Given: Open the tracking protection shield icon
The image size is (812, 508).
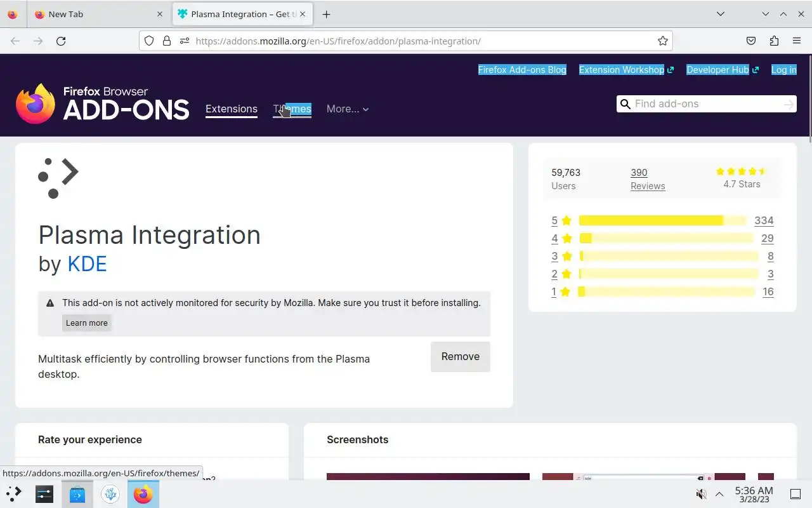Looking at the screenshot, I should click(149, 41).
